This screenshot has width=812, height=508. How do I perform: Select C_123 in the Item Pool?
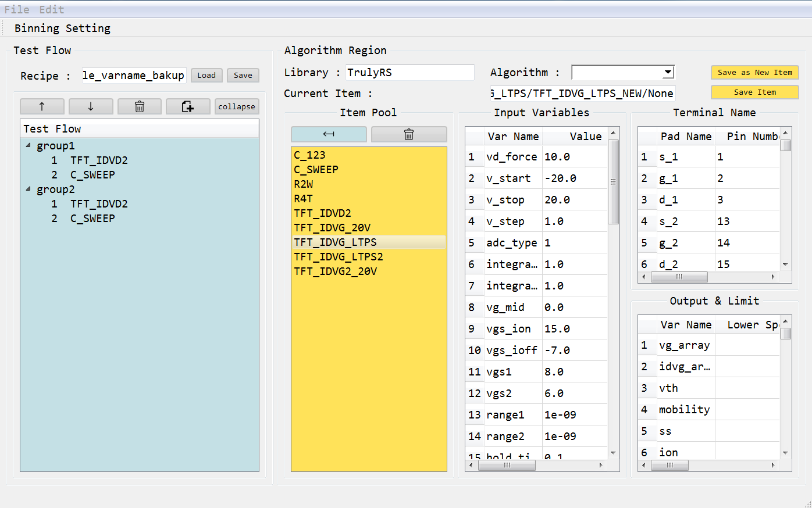click(369, 155)
